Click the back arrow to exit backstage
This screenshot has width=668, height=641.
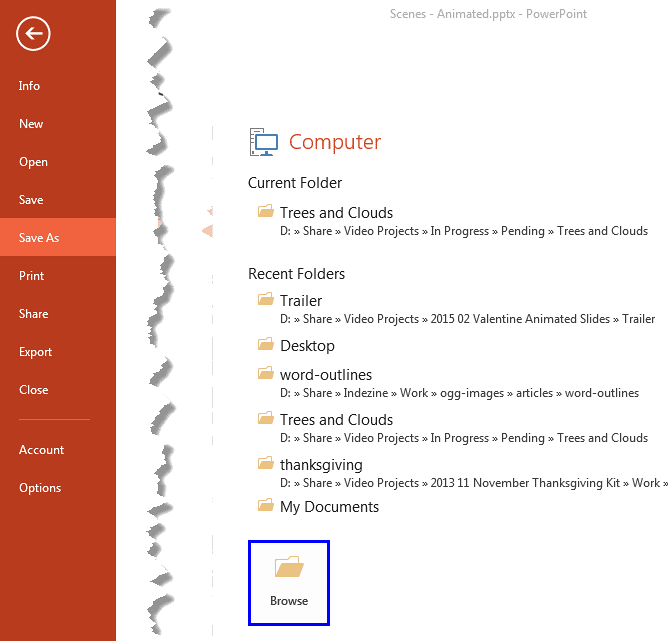pos(33,35)
